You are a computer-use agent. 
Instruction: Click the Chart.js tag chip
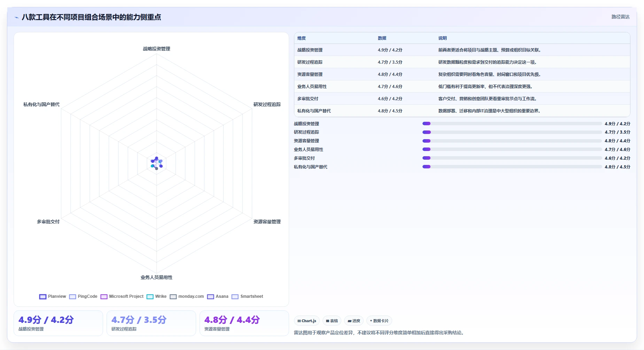[307, 321]
